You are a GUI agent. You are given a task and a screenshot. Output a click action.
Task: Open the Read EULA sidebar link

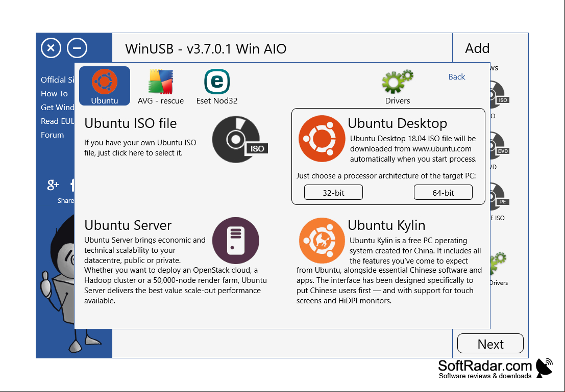(58, 121)
